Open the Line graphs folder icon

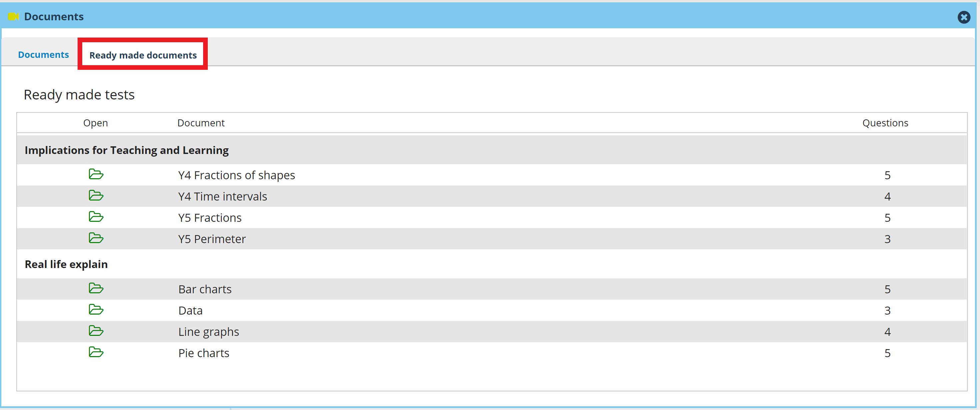(x=96, y=331)
